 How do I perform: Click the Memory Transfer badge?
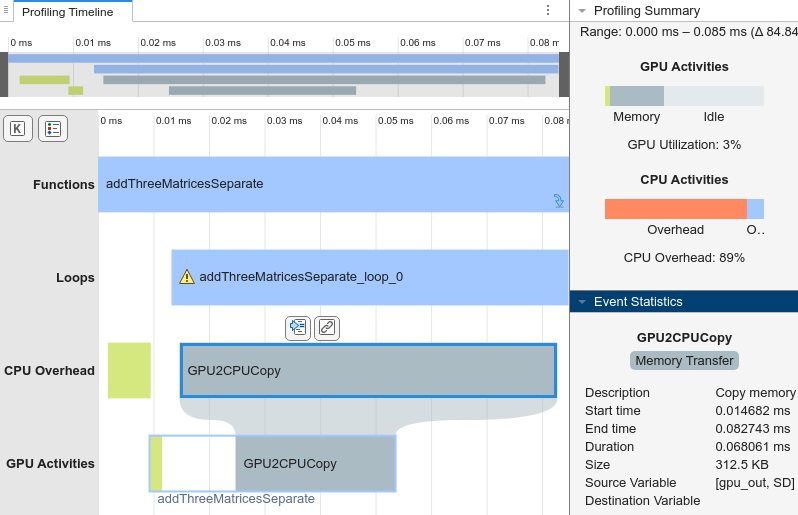click(684, 361)
